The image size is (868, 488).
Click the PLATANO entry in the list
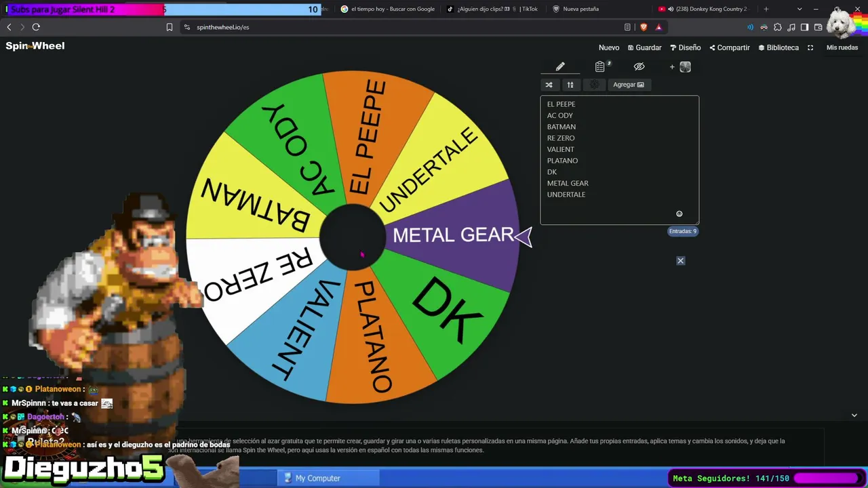[x=563, y=161]
